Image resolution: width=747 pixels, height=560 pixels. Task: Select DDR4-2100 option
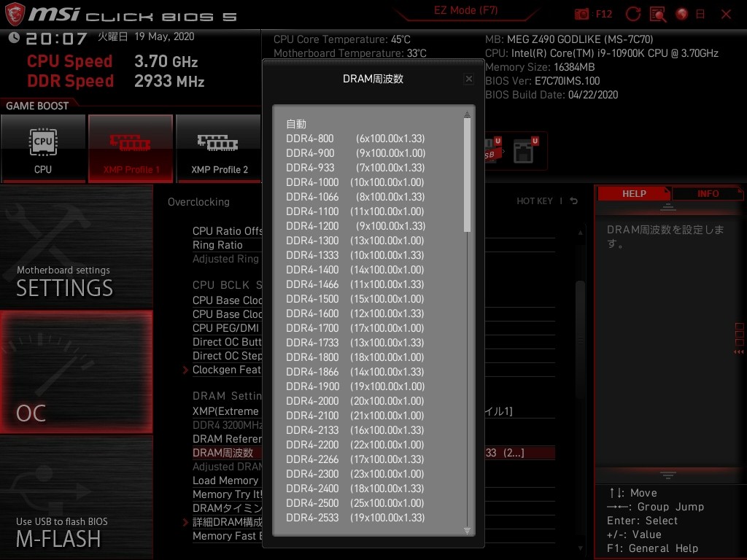point(355,416)
